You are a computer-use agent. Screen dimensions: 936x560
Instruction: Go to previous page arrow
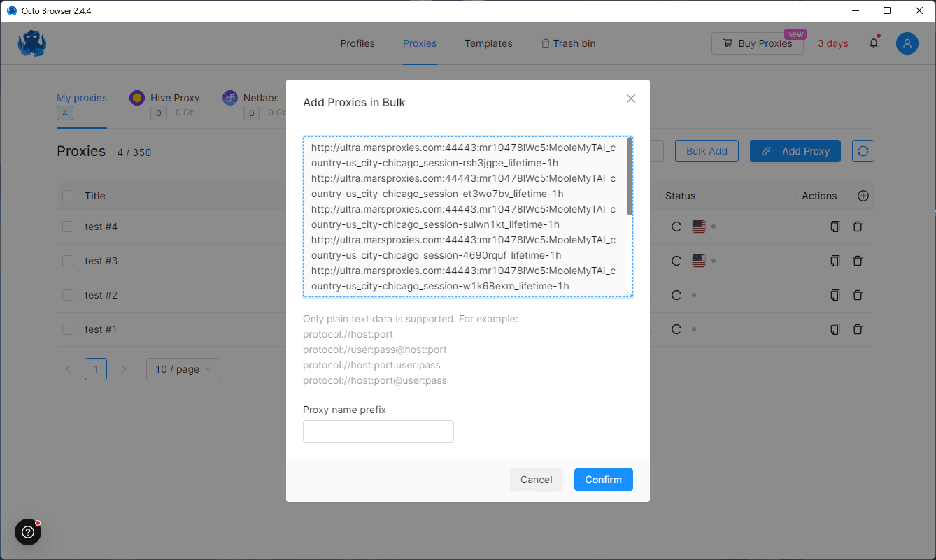click(68, 369)
